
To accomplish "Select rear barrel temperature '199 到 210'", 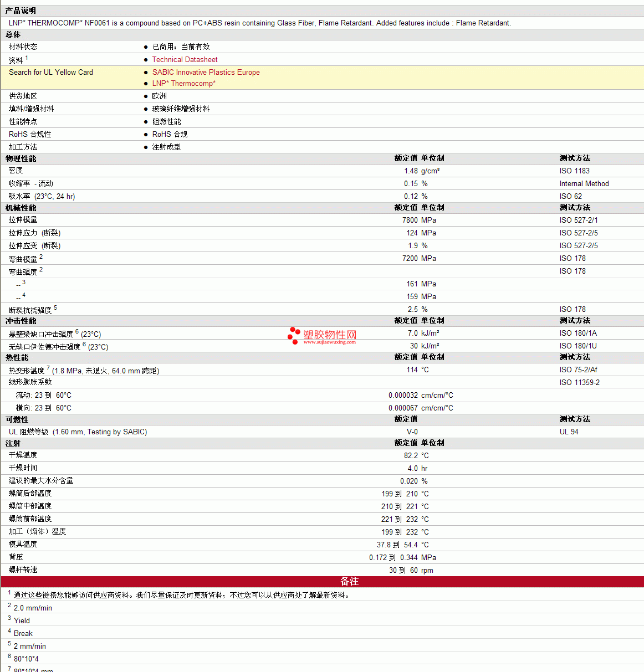I will click(x=400, y=494).
